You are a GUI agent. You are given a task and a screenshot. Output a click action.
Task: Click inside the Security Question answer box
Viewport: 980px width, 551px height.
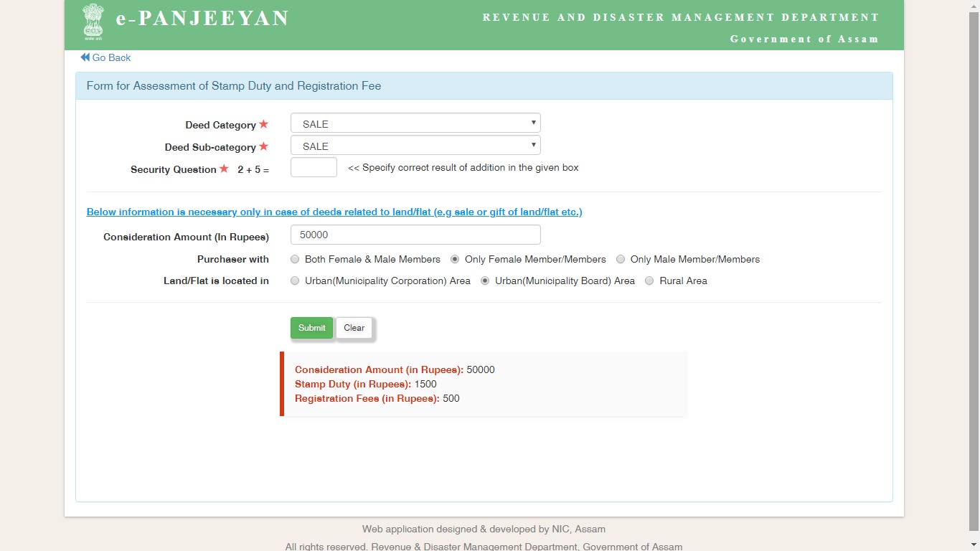point(314,166)
